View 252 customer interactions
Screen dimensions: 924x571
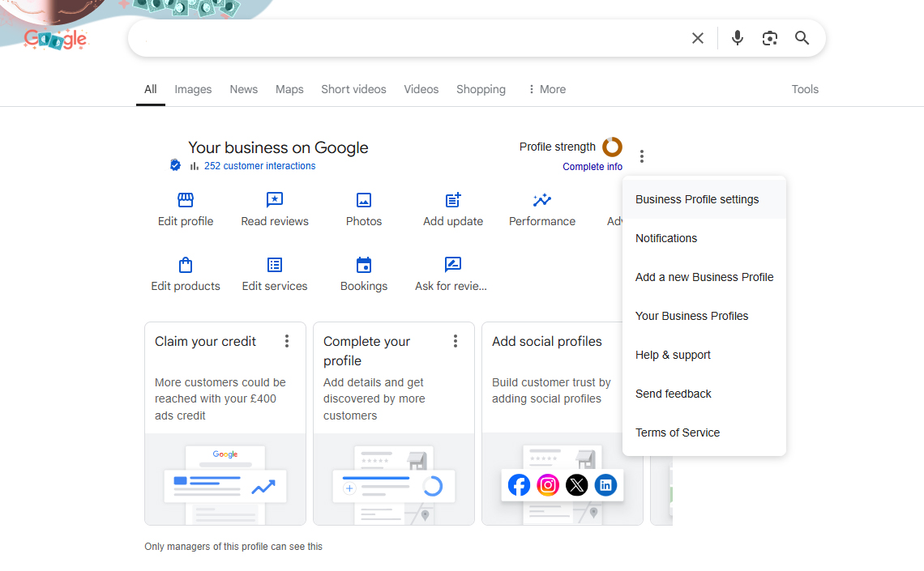point(259,165)
